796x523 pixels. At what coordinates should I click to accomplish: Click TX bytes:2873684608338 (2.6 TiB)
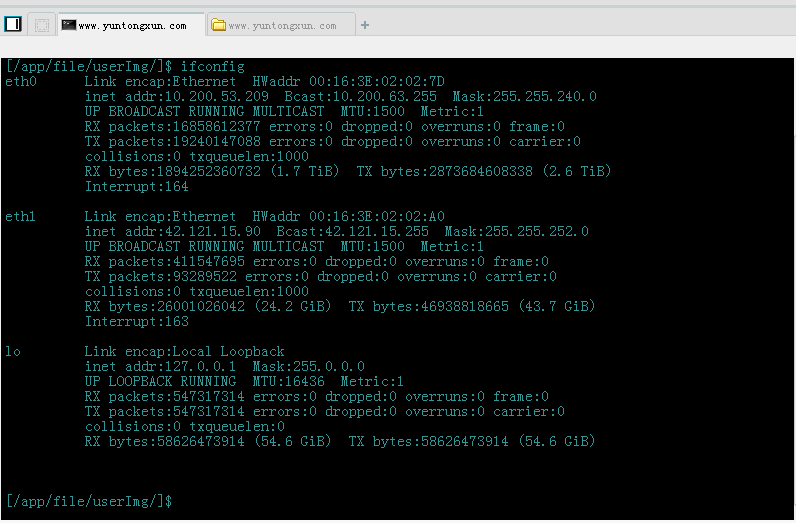click(484, 171)
